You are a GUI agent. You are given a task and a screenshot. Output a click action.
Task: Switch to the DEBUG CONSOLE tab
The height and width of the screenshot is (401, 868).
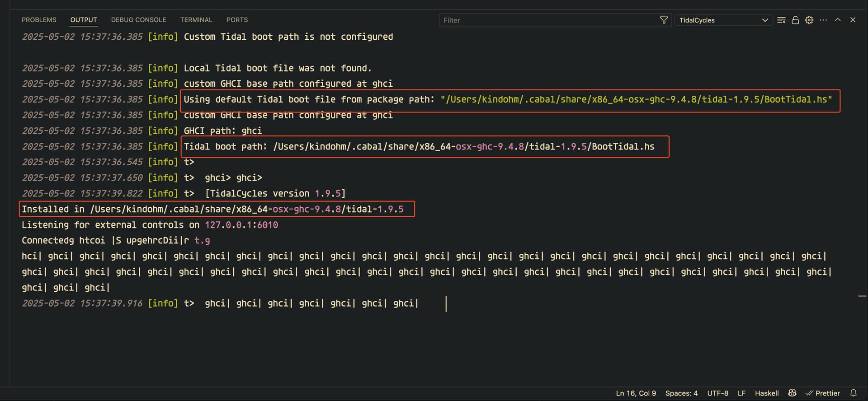tap(139, 20)
